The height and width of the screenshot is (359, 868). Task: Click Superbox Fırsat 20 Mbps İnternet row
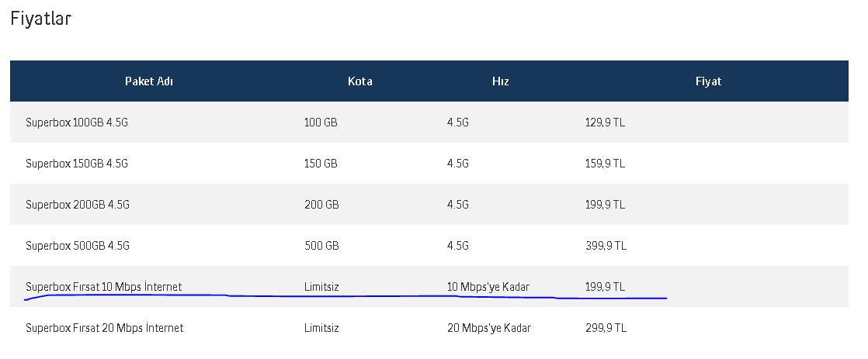(104, 328)
